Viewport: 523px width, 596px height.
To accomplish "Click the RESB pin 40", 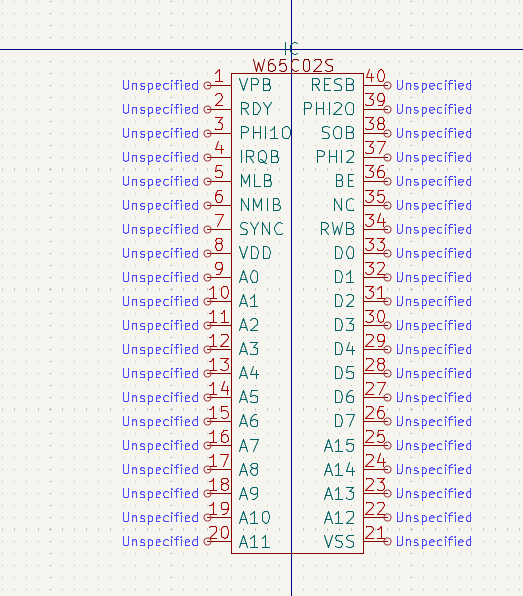I will [377, 85].
